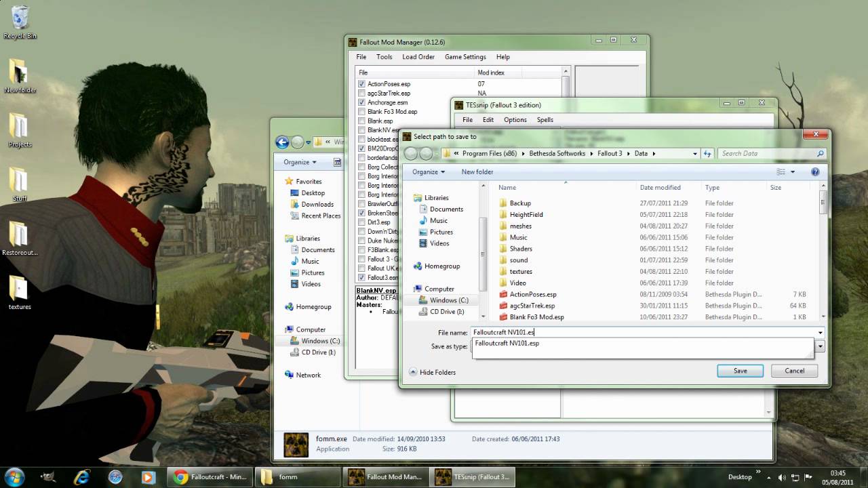Select Blank Fo3 Mod.esp in save dialog
Screen dimensions: 868x488
[536, 317]
